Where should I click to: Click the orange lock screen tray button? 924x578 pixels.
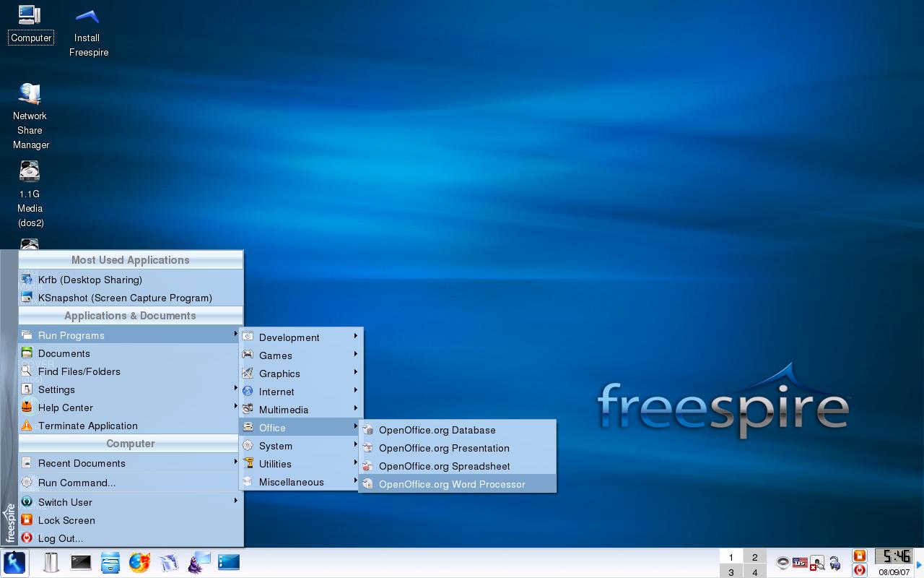pyautogui.click(x=859, y=556)
